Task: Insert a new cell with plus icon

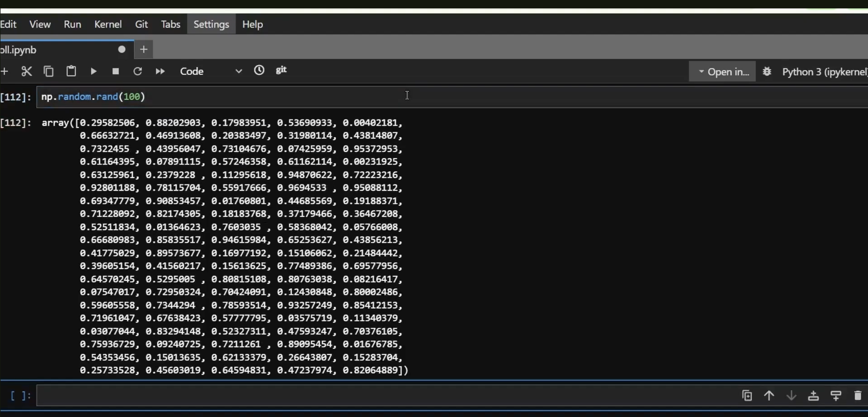Action: point(4,72)
